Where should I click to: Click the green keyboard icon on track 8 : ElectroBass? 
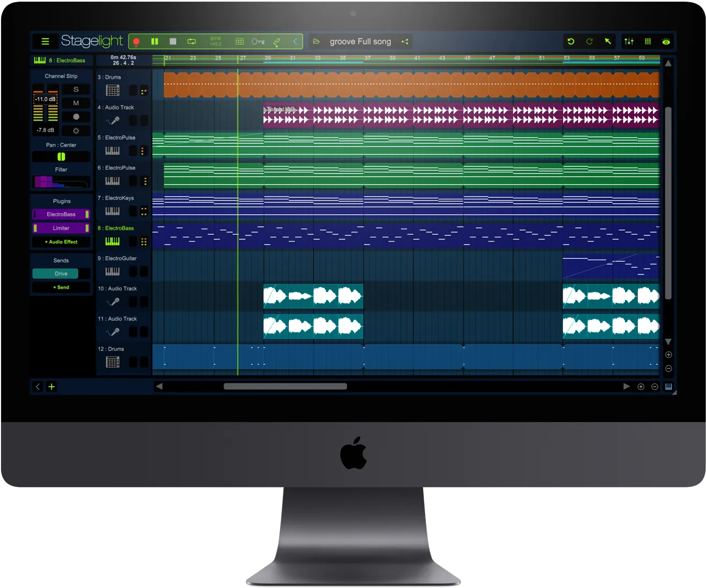click(x=113, y=242)
